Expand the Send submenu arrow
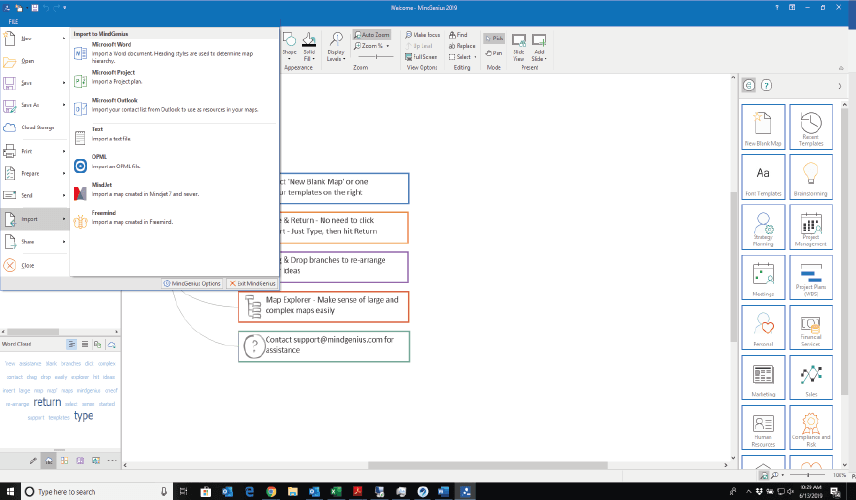Screen dimensions: 856x500 pos(64,195)
